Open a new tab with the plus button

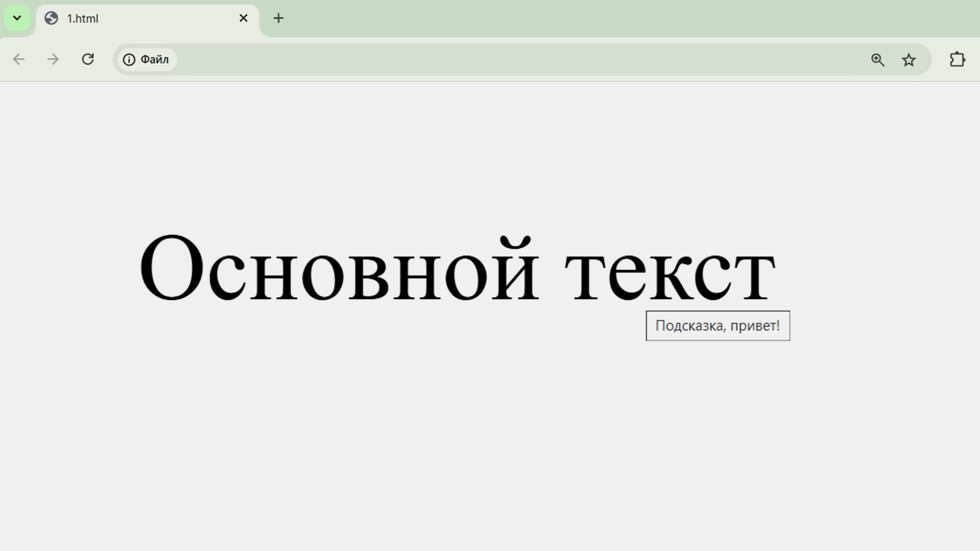[278, 18]
